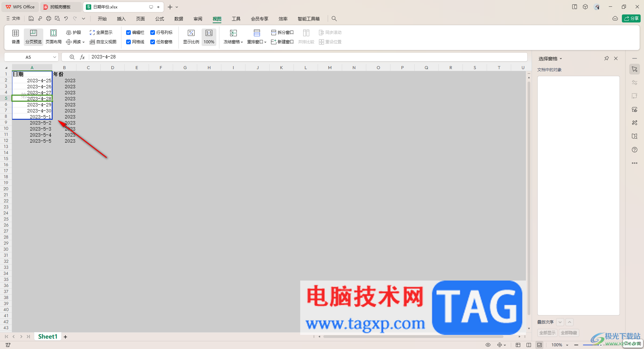
Task: Open the Tools (工具) tab
Action: coord(236,19)
